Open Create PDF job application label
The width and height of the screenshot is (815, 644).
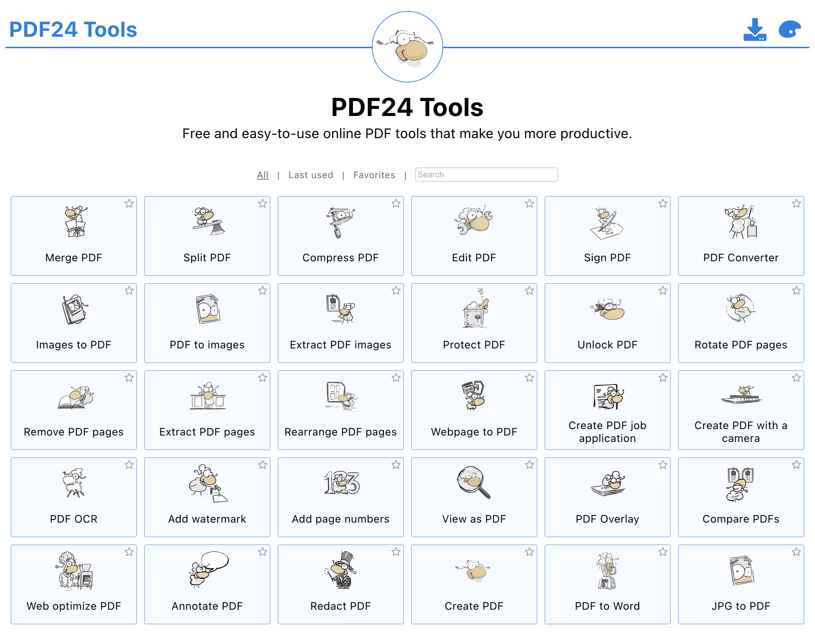pyautogui.click(x=607, y=432)
